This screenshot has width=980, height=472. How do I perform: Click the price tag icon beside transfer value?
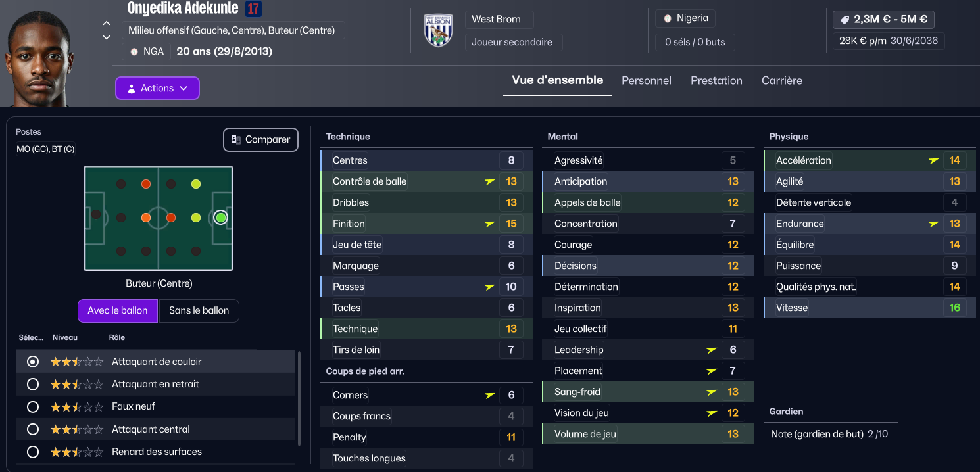[x=845, y=20]
